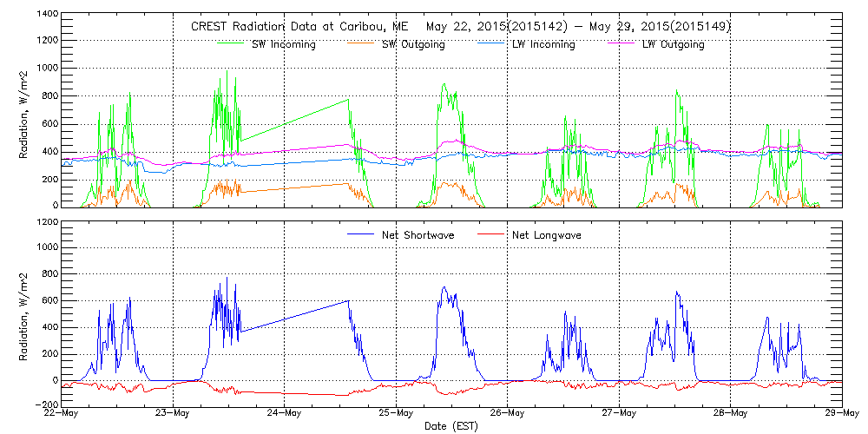Viewport: 868px width, 434px height.
Task: Click the 23-May date tick label
Action: click(x=173, y=413)
